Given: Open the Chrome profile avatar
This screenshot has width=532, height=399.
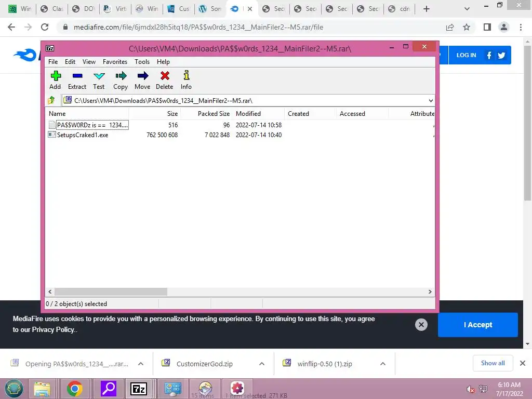Looking at the screenshot, I should [x=504, y=27].
